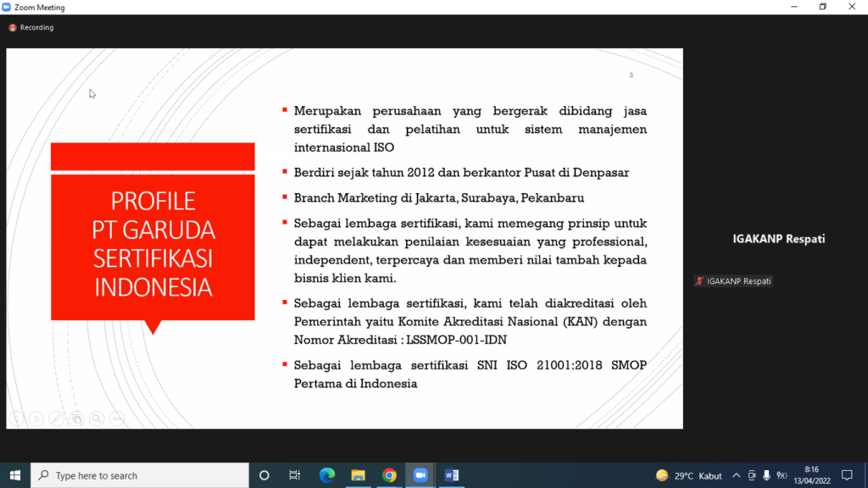The image size is (868, 488).
Task: Expand the hidden system tray icons
Action: (737, 476)
